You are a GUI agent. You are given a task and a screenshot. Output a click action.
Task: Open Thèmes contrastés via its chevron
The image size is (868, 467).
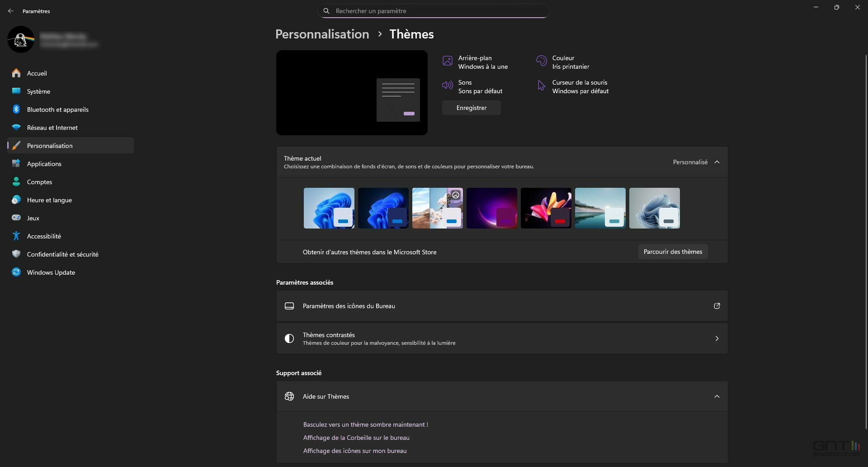[x=717, y=338]
